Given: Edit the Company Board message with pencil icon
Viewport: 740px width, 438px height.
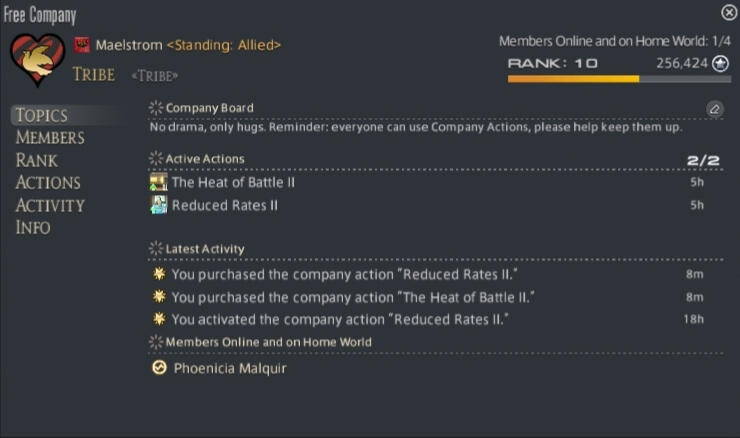Looking at the screenshot, I should coord(715,109).
